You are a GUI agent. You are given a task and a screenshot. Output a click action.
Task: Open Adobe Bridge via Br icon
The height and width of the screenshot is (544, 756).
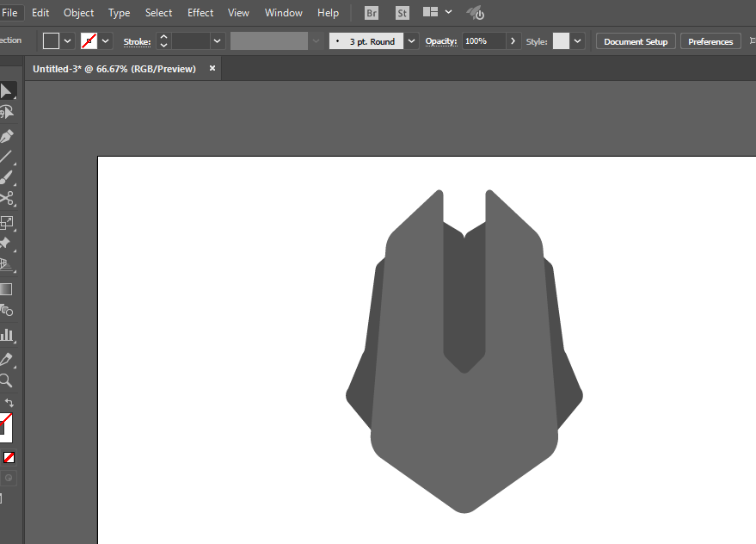[372, 13]
